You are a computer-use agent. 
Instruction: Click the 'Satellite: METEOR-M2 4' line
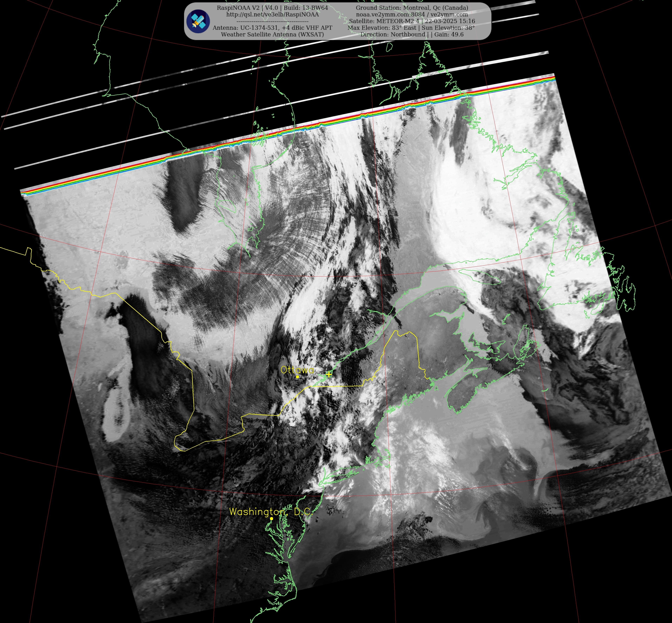(x=412, y=21)
